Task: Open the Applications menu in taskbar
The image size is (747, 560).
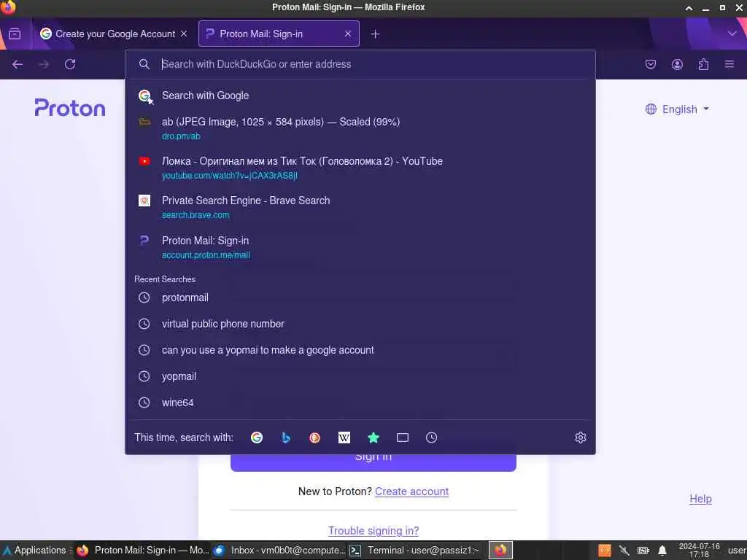Action: click(36, 550)
